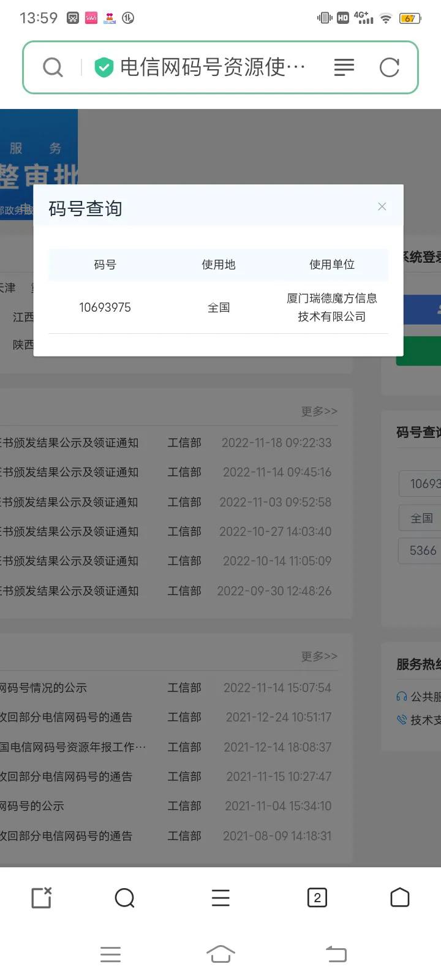Tap Android back navigation button
The width and height of the screenshot is (441, 980).
pos(336,954)
